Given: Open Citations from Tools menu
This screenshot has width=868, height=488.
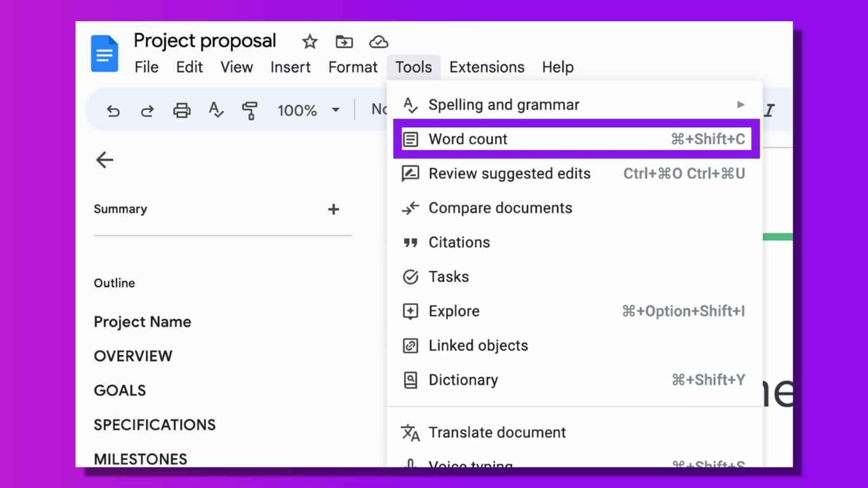Looking at the screenshot, I should point(575,242).
